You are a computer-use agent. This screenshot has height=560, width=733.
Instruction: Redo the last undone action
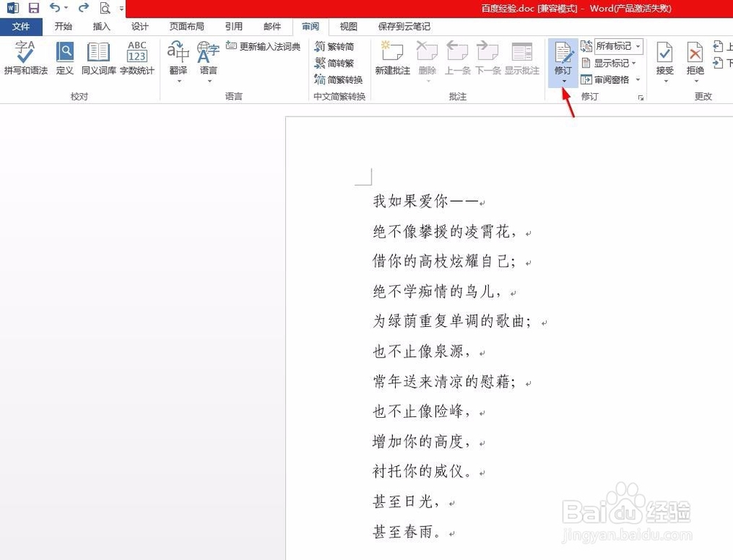(84, 7)
